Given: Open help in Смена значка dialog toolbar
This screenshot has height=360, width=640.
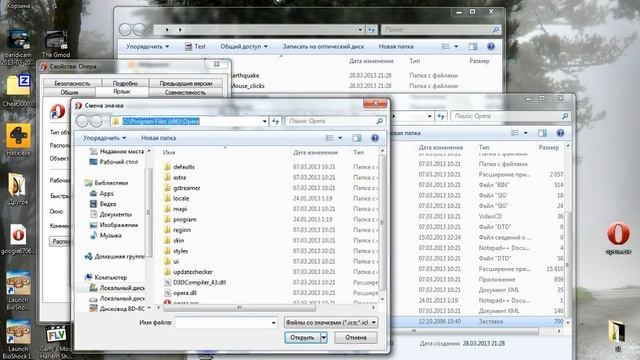Looking at the screenshot, I should (375, 138).
